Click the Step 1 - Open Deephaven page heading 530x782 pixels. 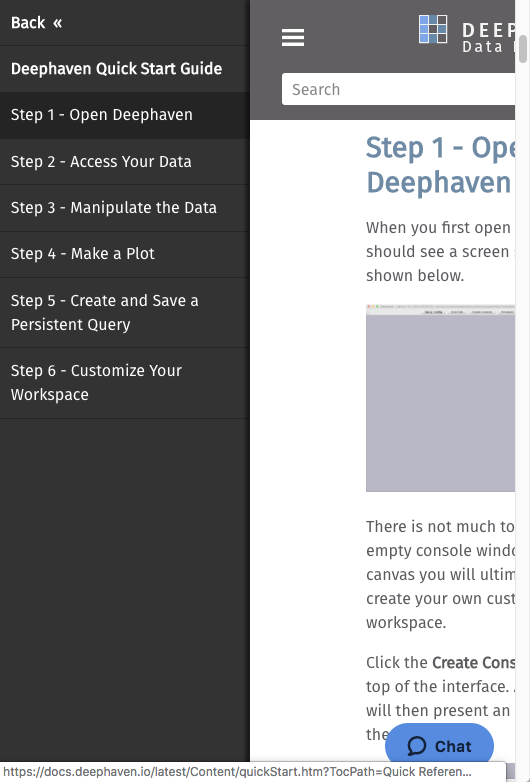tap(440, 165)
